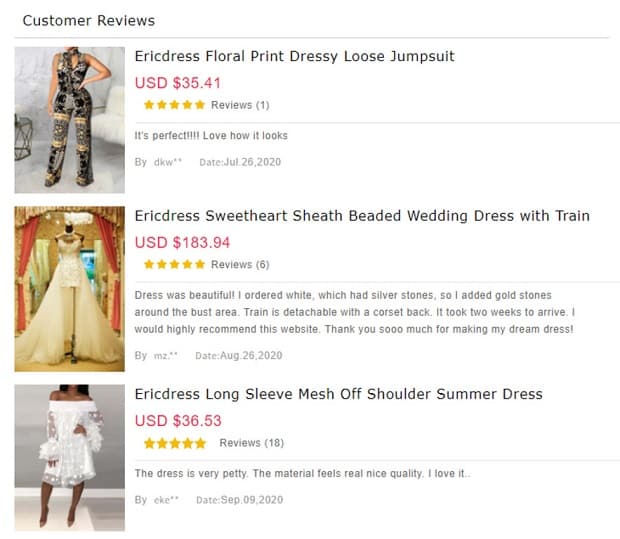View Reviews (6) for the wedding dress
620x539 pixels.
pyautogui.click(x=240, y=265)
